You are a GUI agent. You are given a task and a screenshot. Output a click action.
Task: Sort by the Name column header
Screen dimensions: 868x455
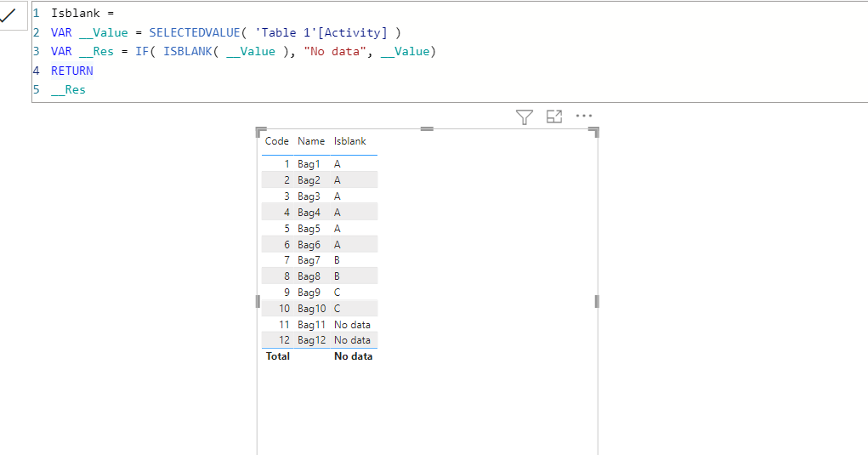coord(311,141)
